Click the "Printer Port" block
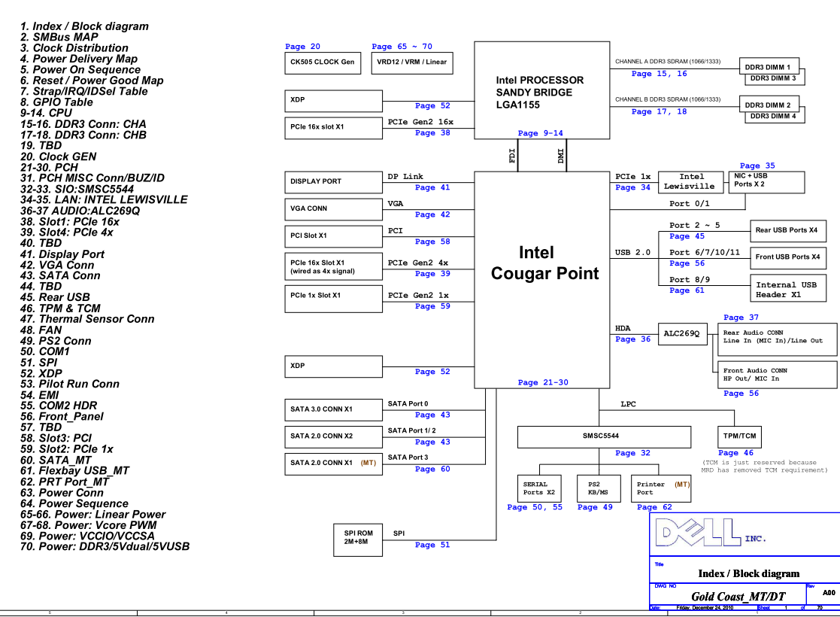This screenshot has height=617, width=840. (661, 488)
